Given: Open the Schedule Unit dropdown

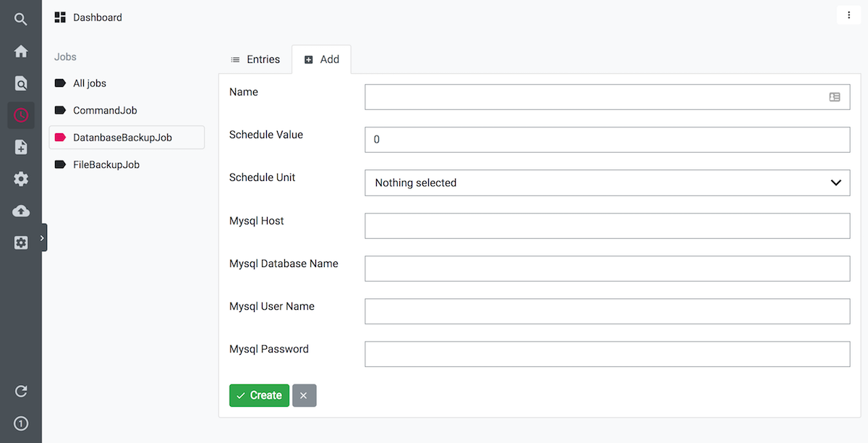Looking at the screenshot, I should point(607,183).
